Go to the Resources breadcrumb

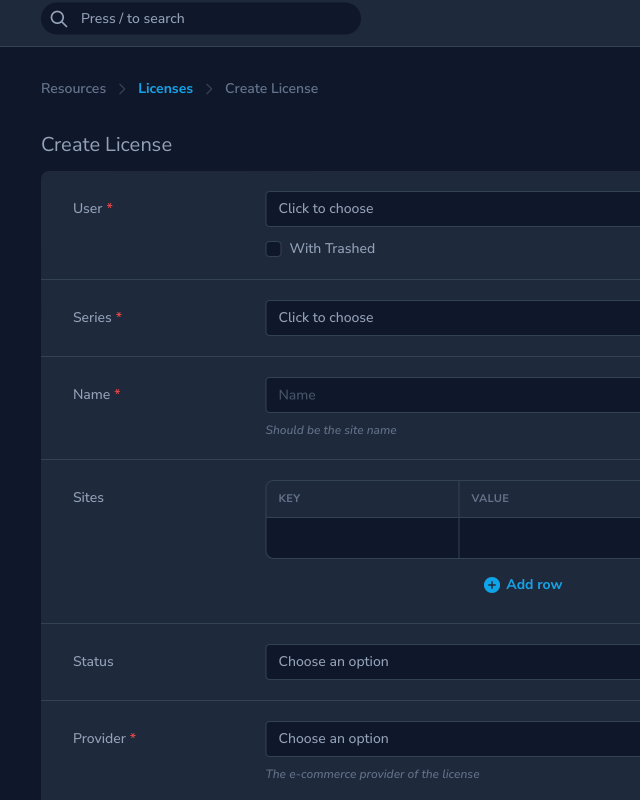point(73,89)
